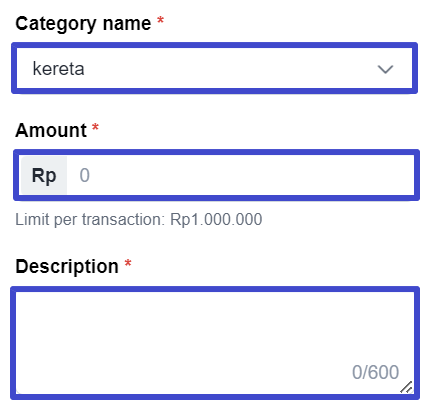Click the placeholder 0 in Amount
Image resolution: width=426 pixels, height=408 pixels.
click(x=85, y=175)
